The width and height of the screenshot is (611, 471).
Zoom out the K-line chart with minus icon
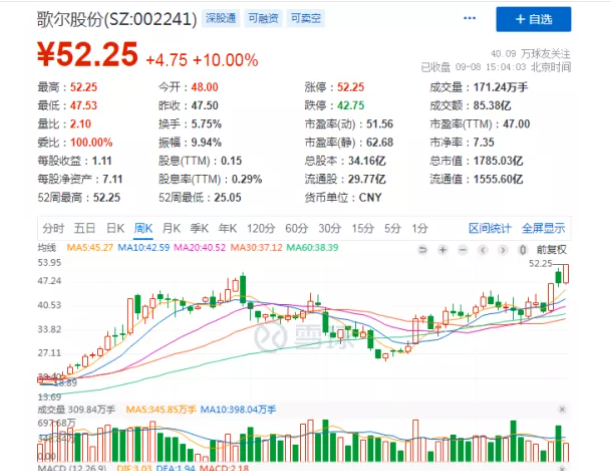click(x=463, y=250)
